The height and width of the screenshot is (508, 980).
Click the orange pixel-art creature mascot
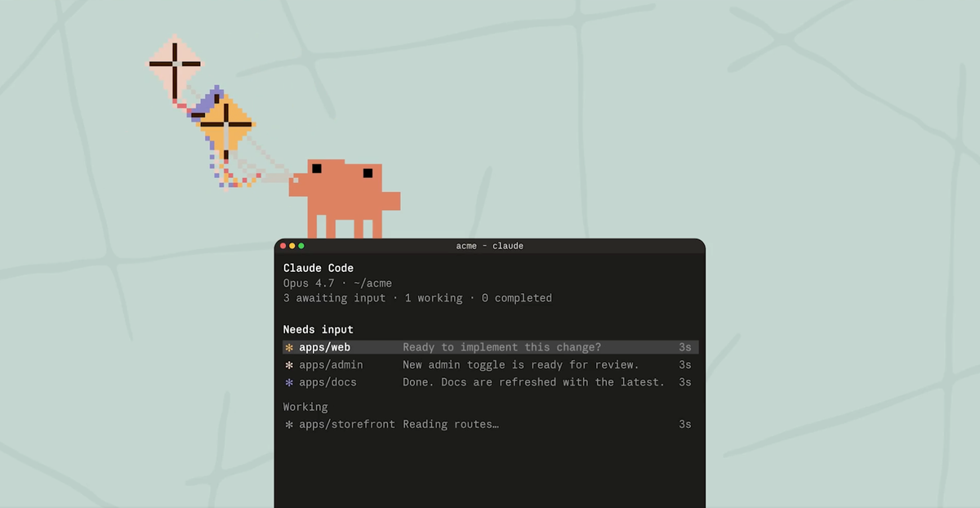[x=345, y=199]
